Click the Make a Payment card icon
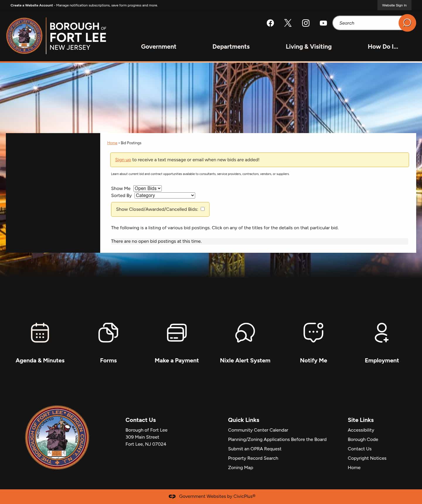This screenshot has height=504, width=422. (x=177, y=332)
